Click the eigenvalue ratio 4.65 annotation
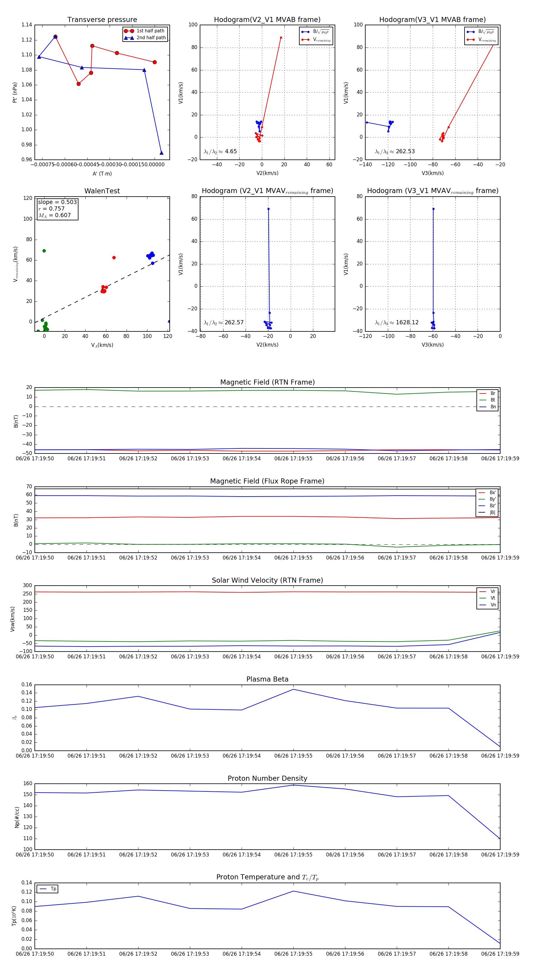 pyautogui.click(x=221, y=151)
